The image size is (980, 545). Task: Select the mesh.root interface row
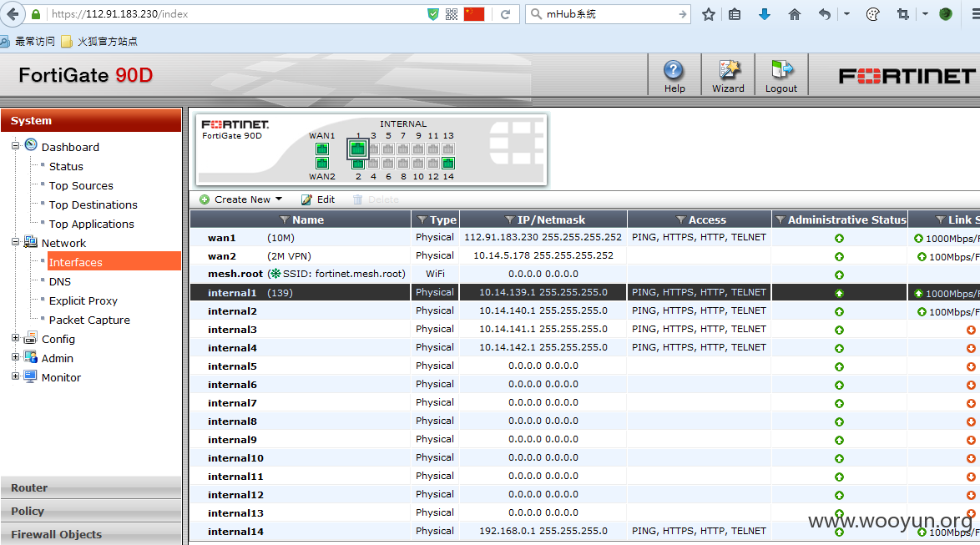[585, 274]
